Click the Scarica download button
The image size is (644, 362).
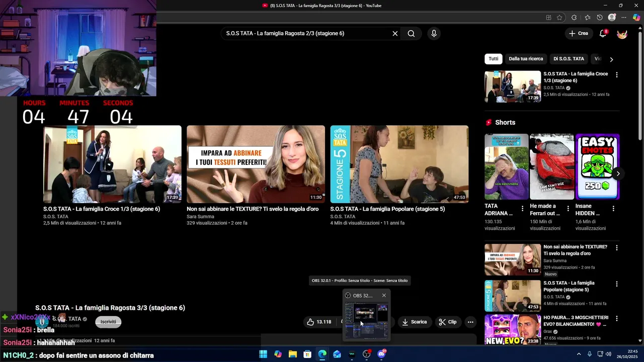click(x=414, y=322)
